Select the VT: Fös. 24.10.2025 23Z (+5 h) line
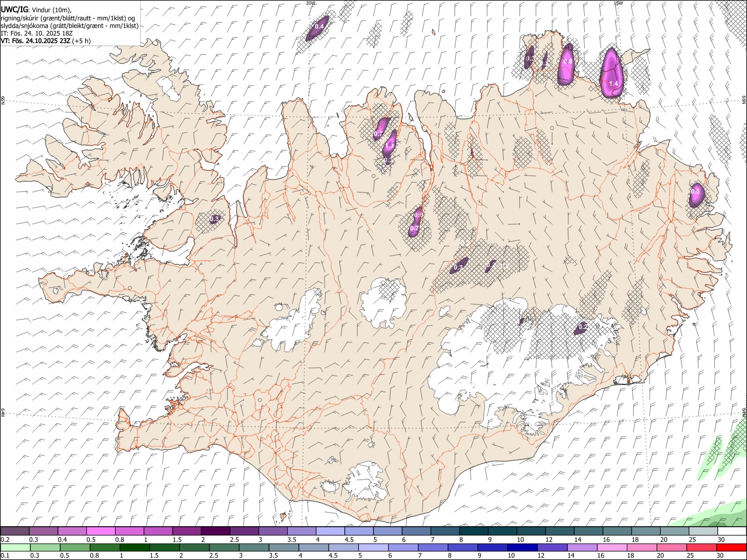 pos(45,41)
